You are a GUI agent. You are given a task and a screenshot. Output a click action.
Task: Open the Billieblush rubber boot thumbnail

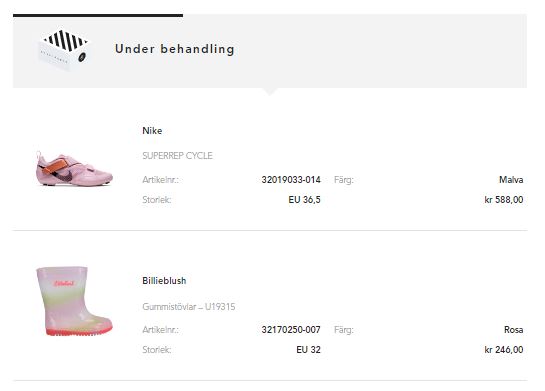[x=74, y=301]
